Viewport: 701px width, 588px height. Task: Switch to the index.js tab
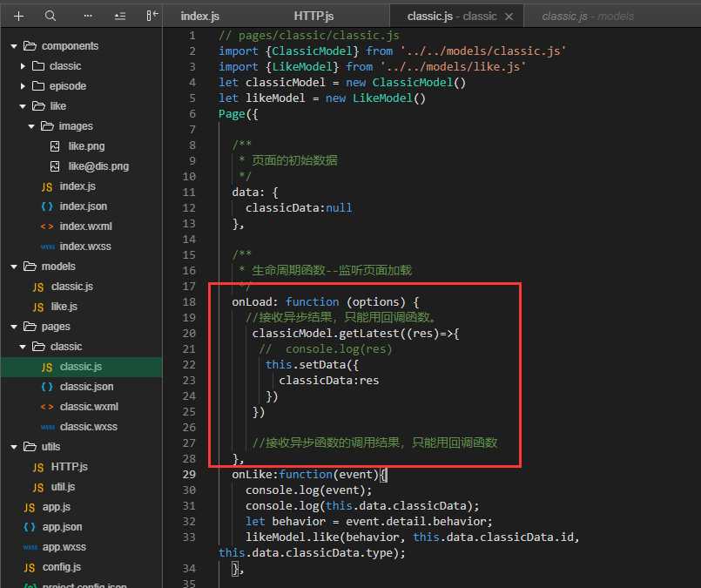click(x=199, y=17)
